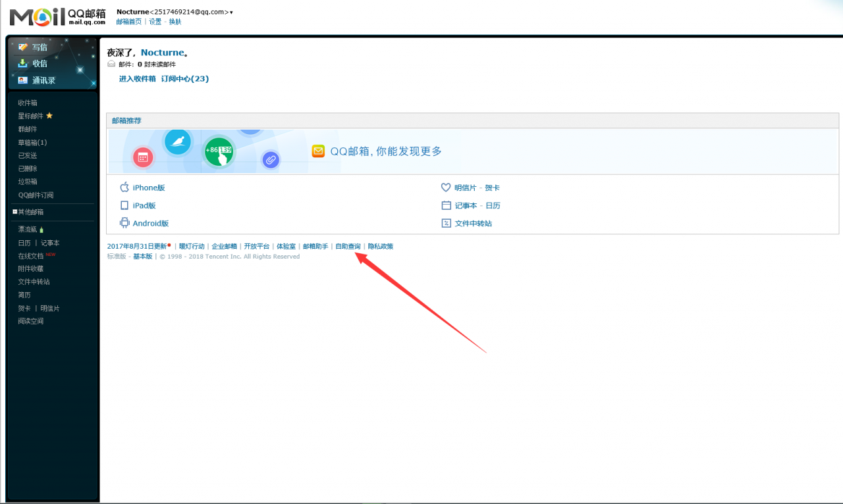Viewport: 843px width, 504px height.
Task: Click the 'QQ邮箱, 你能发现更多' banner text
Action: [x=386, y=151]
